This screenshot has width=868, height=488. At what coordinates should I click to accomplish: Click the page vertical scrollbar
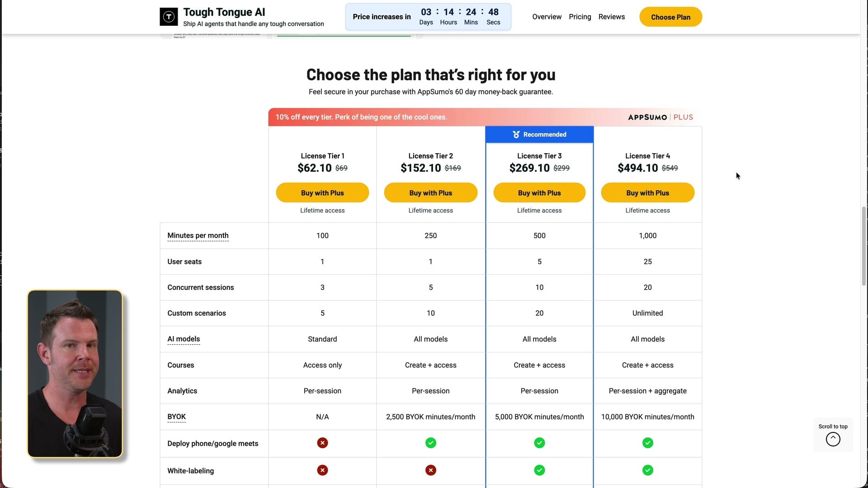(x=864, y=246)
